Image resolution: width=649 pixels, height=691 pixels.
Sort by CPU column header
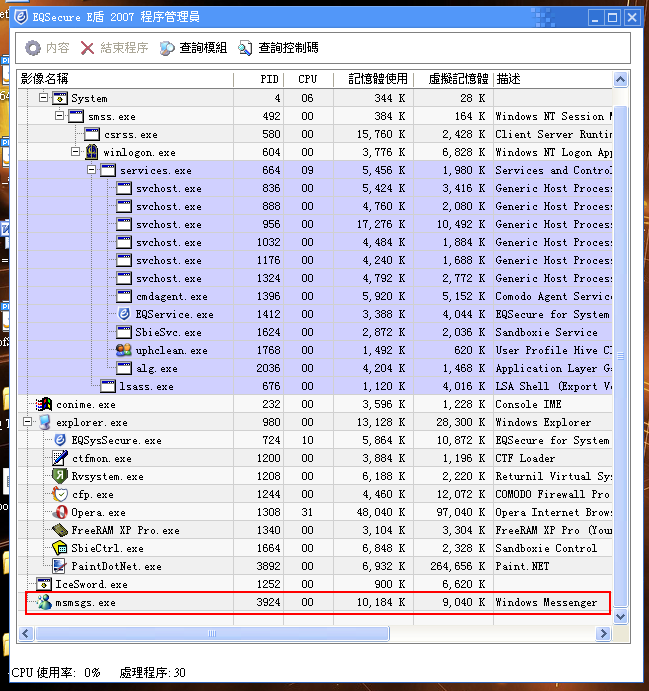[308, 79]
